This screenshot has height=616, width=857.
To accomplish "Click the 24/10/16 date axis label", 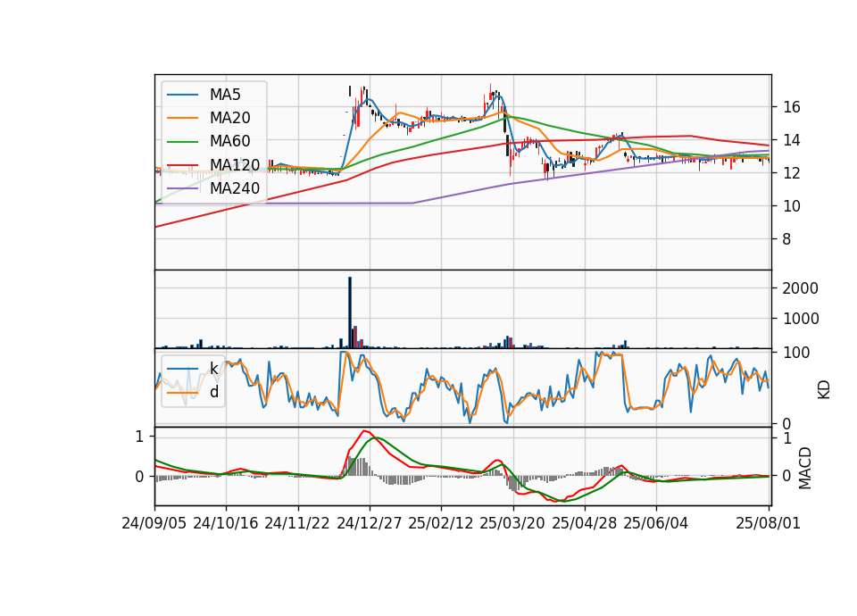I will tap(226, 523).
